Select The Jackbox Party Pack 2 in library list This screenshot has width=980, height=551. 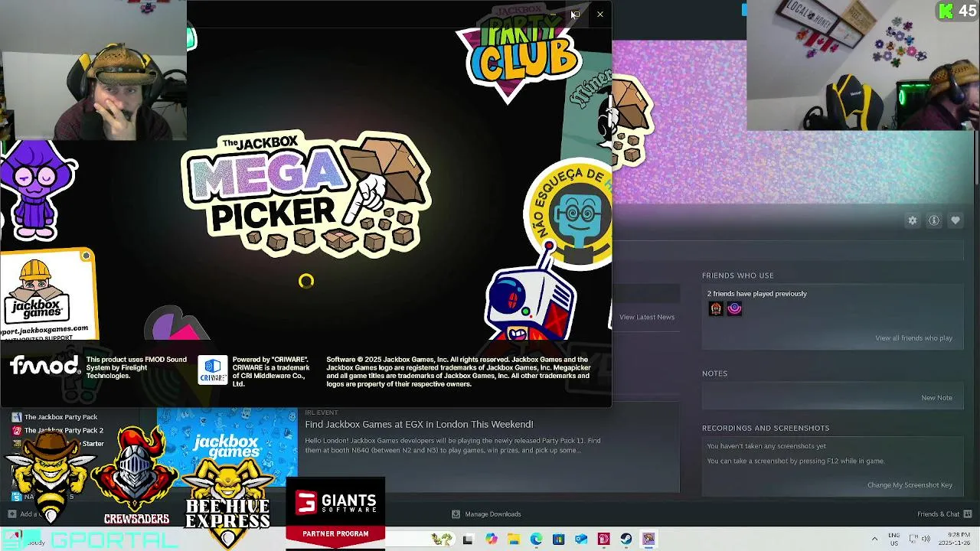(x=64, y=431)
